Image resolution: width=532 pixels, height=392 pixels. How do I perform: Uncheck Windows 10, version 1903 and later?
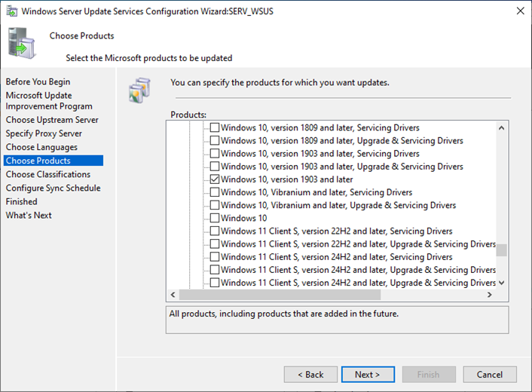pyautogui.click(x=215, y=179)
